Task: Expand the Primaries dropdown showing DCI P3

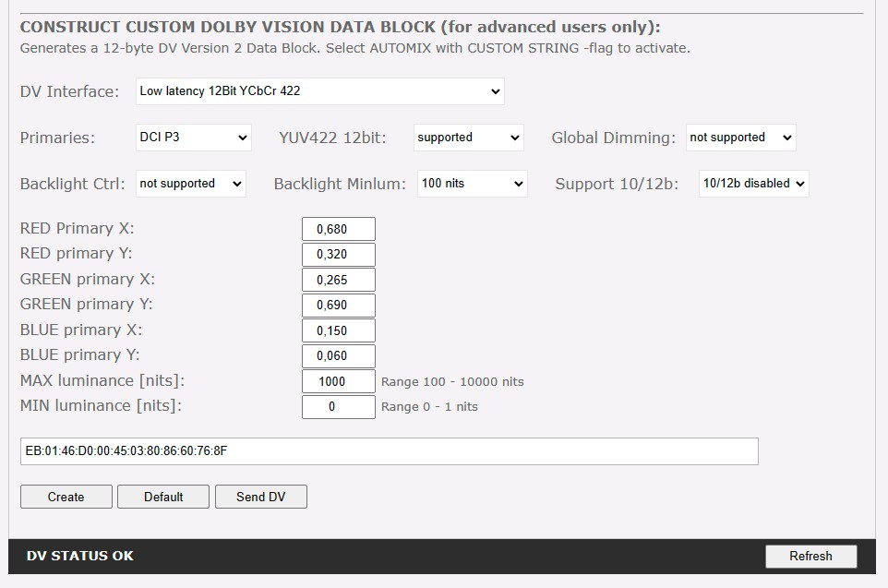Action: click(x=194, y=138)
